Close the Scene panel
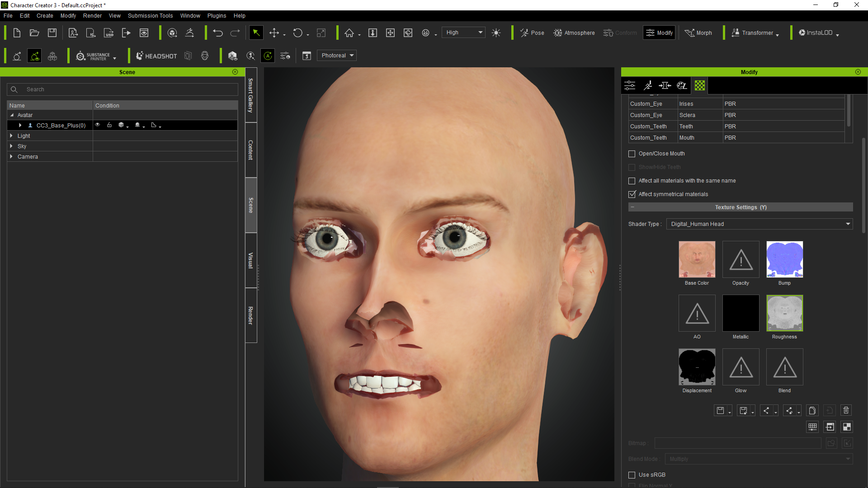The image size is (868, 488). 235,72
